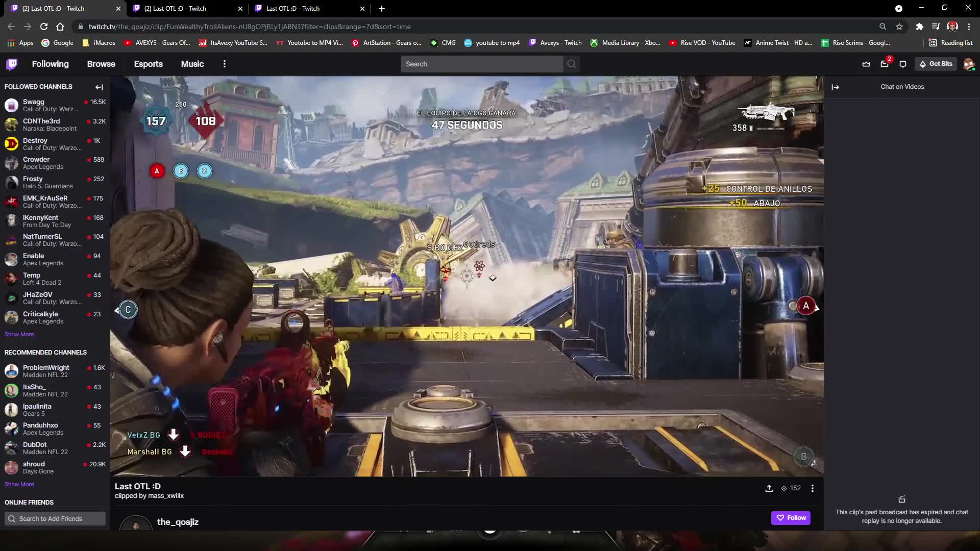Viewport: 980px width, 551px height.
Task: Switch to the second Last OTL :D tab
Action: pyautogui.click(x=188, y=9)
